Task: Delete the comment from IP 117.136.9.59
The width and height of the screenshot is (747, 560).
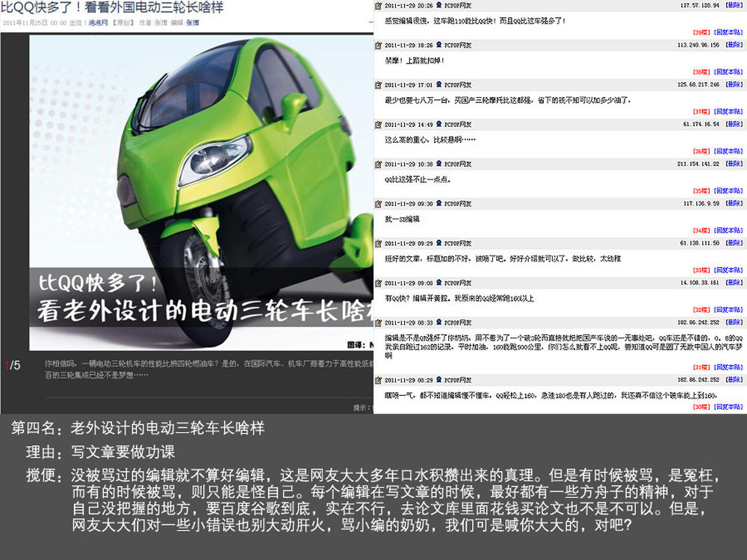Action: click(x=734, y=203)
